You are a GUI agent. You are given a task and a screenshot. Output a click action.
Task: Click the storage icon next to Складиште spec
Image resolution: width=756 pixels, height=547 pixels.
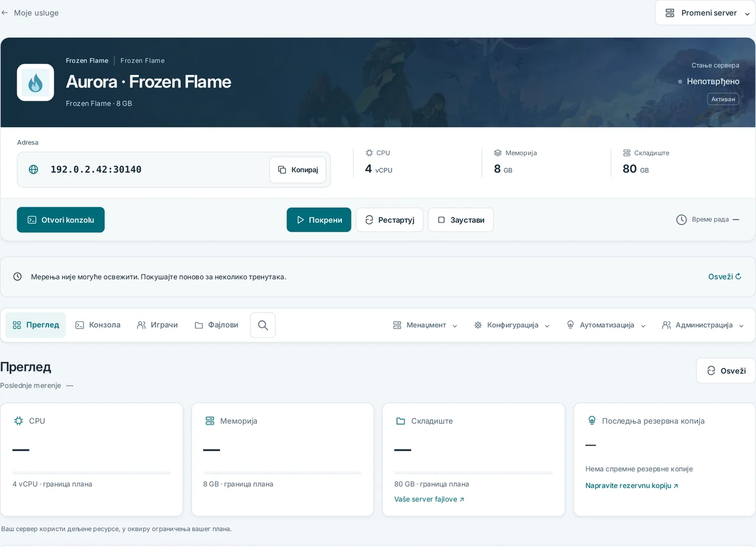(x=627, y=152)
